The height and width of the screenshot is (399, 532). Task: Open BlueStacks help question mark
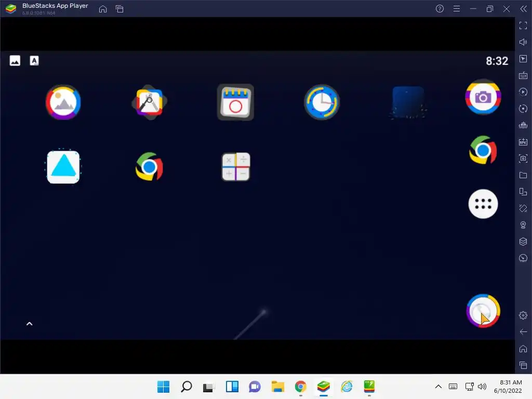[440, 9]
